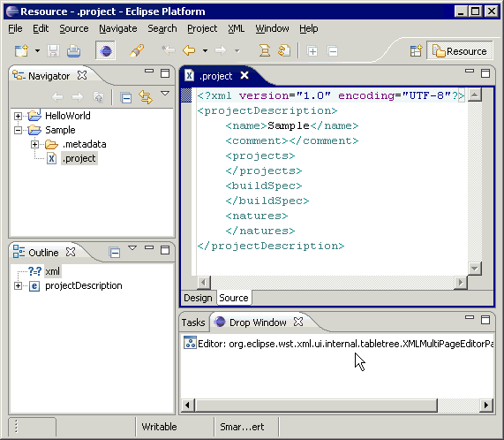The image size is (504, 440).
Task: Open the XML menu
Action: pyautogui.click(x=236, y=28)
